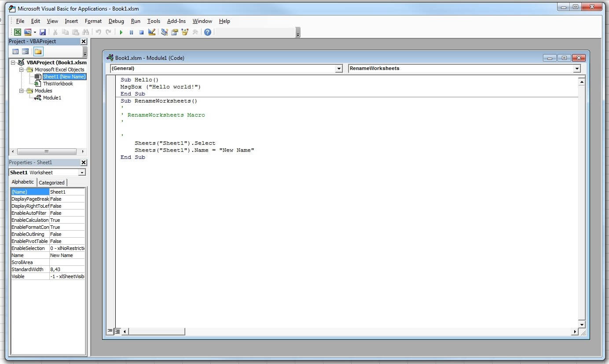Click the Project panel horizontal scrollbar thumb
The width and height of the screenshot is (609, 364).
[48, 151]
